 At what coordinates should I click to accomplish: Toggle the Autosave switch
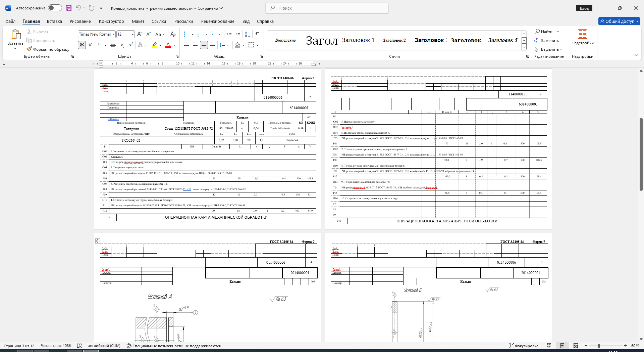[x=55, y=8]
